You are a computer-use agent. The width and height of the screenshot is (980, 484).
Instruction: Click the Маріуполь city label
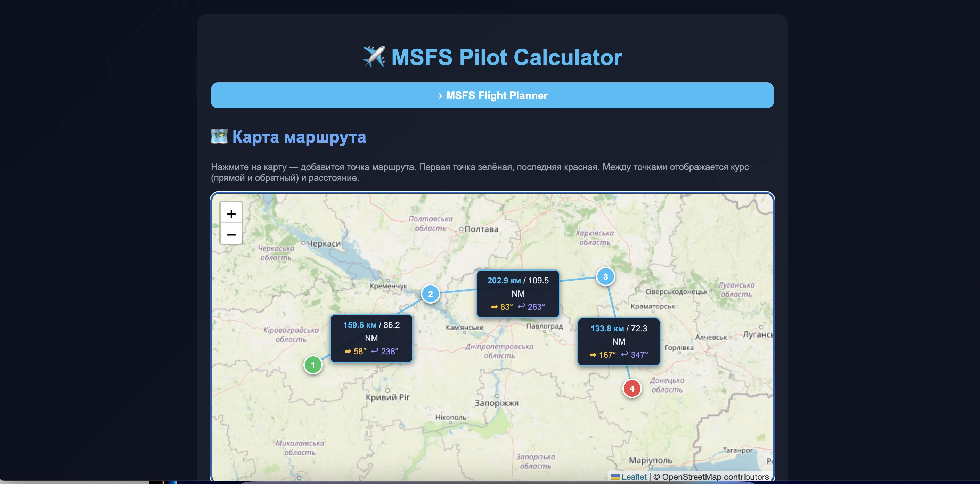pyautogui.click(x=651, y=460)
